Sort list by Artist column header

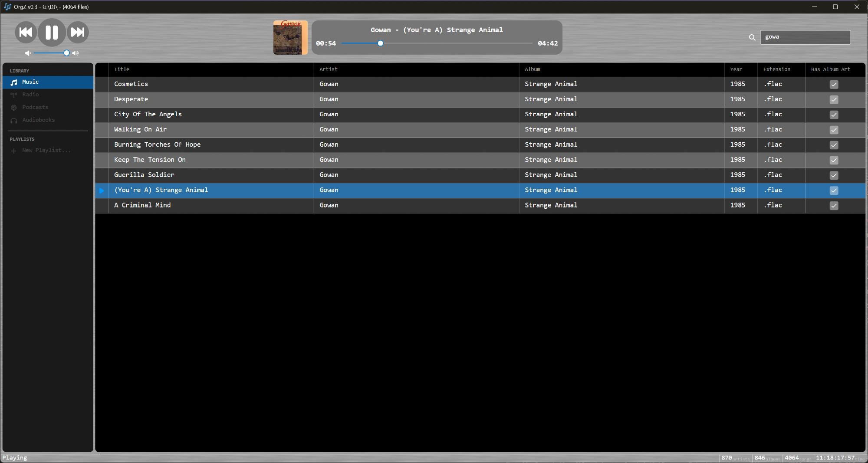(x=328, y=69)
